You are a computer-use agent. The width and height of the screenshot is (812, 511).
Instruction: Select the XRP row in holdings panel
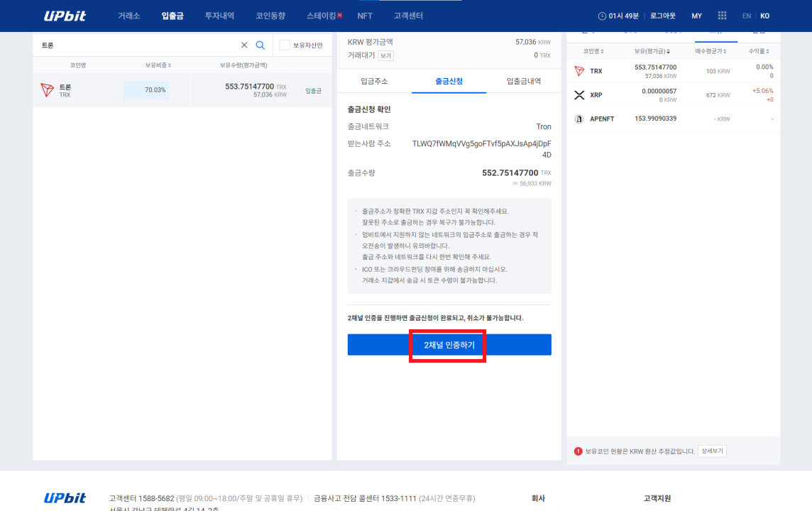673,95
